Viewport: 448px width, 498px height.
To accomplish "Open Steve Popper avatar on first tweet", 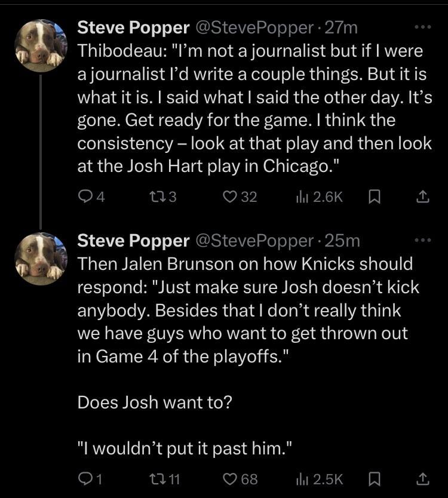I will (x=41, y=45).
